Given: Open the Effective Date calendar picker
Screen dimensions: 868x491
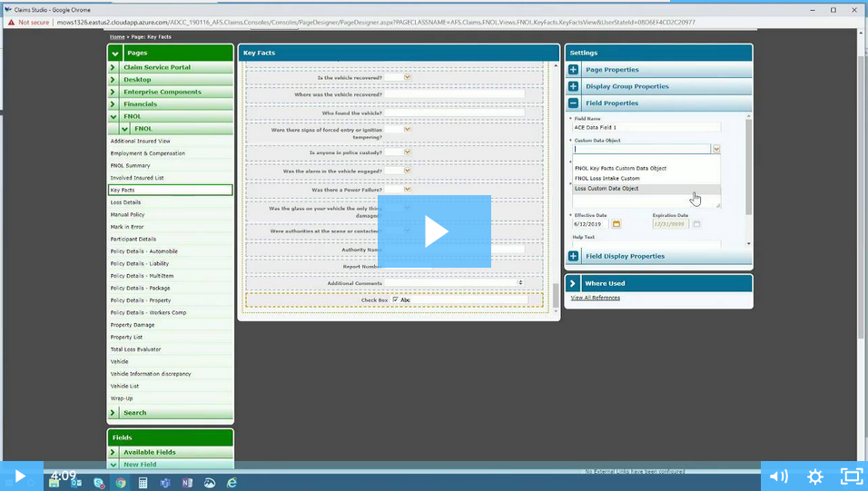Looking at the screenshot, I should tap(616, 224).
